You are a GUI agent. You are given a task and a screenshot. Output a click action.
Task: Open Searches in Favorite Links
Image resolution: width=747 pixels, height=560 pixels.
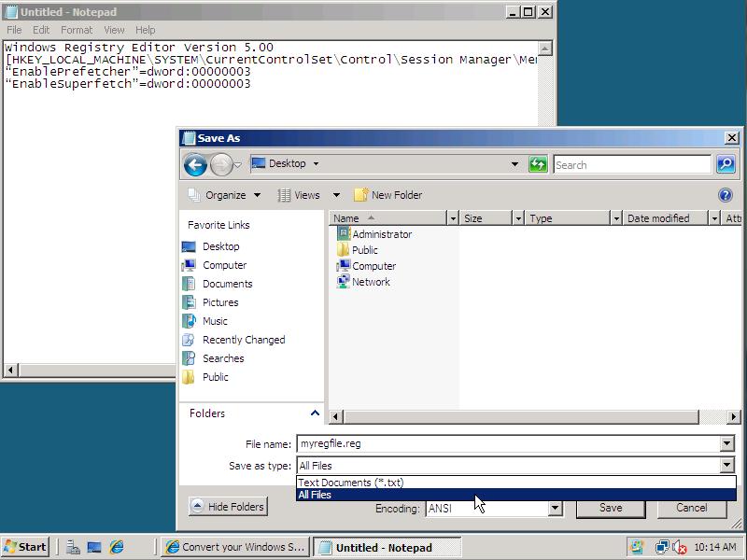pyautogui.click(x=223, y=358)
